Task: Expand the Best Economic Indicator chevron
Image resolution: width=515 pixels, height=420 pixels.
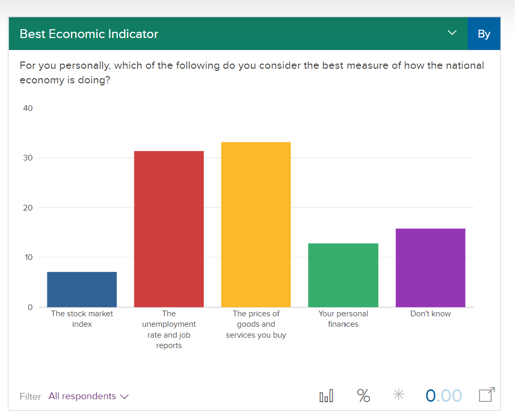Action: point(452,33)
